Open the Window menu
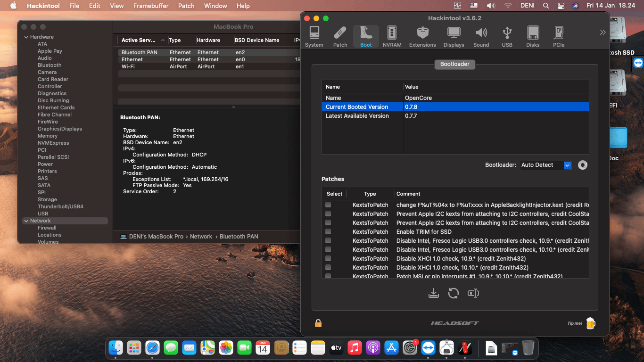The height and width of the screenshot is (362, 644). click(215, 6)
